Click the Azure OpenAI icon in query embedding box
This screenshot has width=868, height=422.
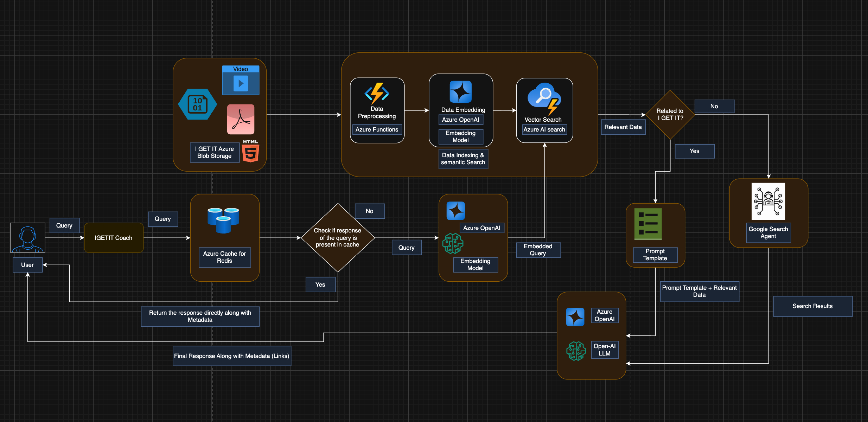click(x=455, y=211)
